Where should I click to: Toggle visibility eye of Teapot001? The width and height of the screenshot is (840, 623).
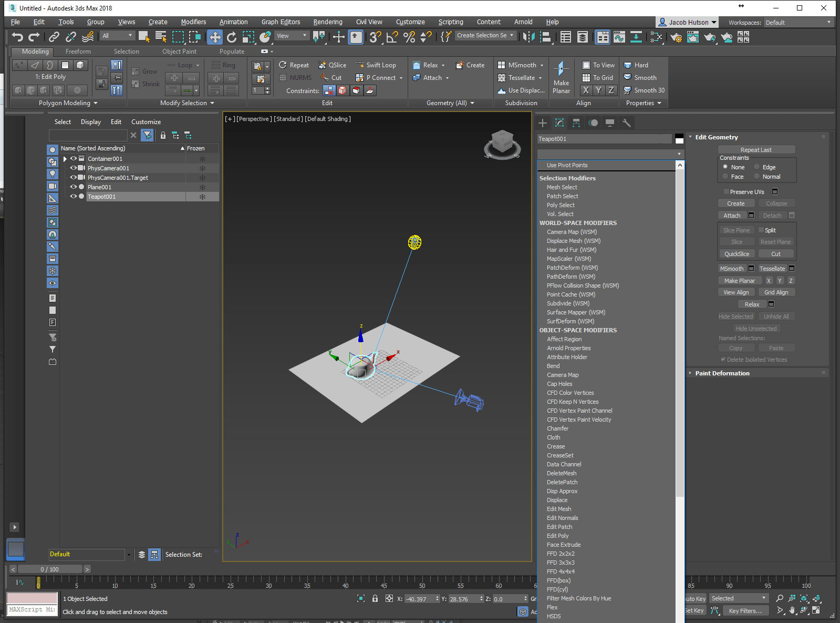point(74,196)
